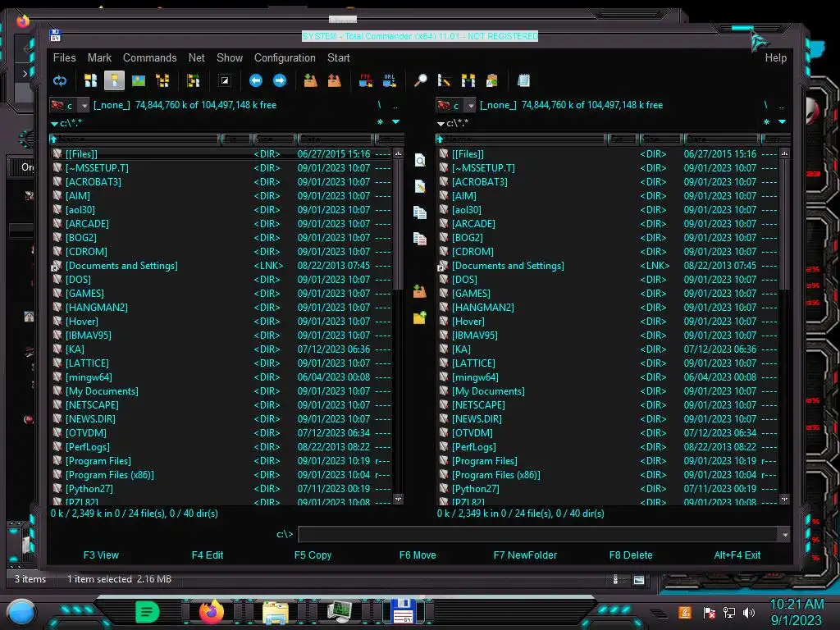Open the FTP connect toolbar icon
The width and height of the screenshot is (840, 630).
tap(366, 81)
